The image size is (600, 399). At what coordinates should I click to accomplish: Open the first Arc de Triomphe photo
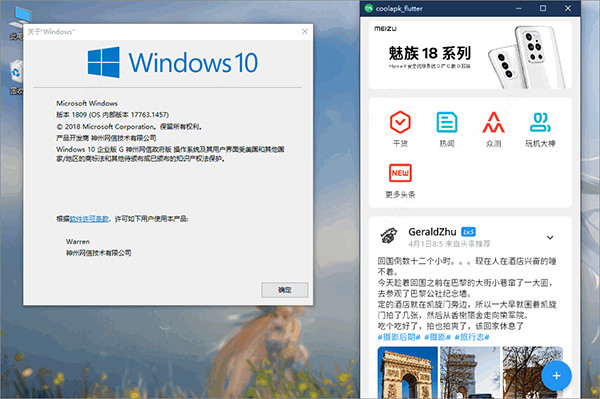(x=408, y=372)
